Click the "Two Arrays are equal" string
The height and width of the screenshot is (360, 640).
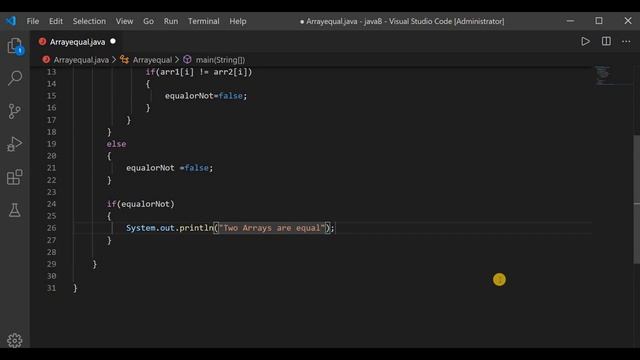click(x=272, y=228)
